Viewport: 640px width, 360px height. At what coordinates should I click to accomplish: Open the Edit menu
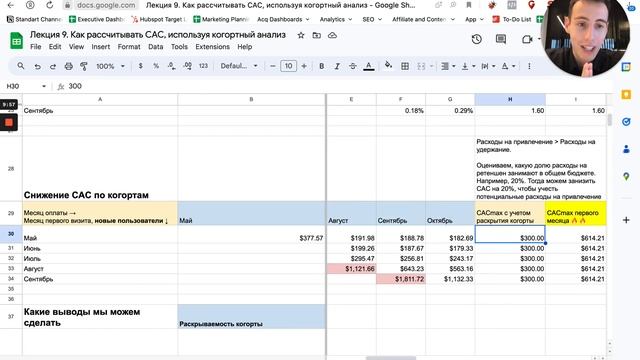pyautogui.click(x=55, y=47)
